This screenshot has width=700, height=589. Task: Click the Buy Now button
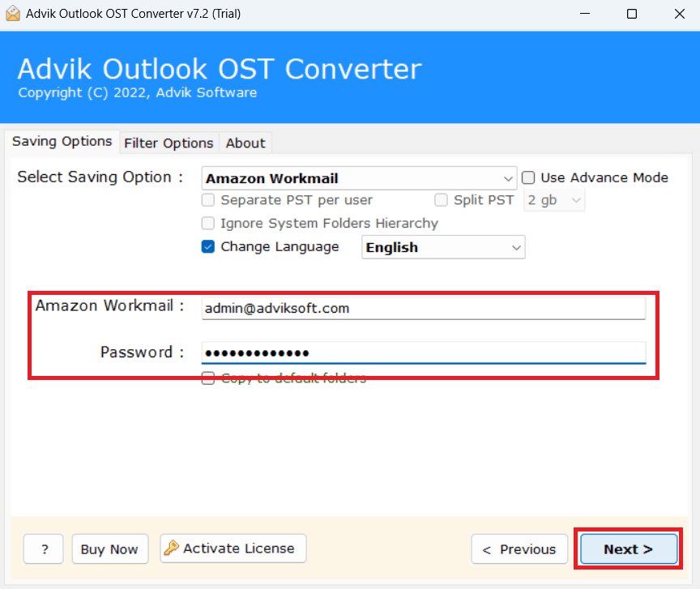110,548
